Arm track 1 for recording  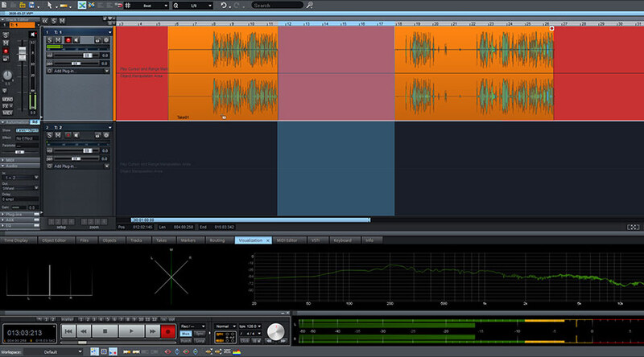67,39
